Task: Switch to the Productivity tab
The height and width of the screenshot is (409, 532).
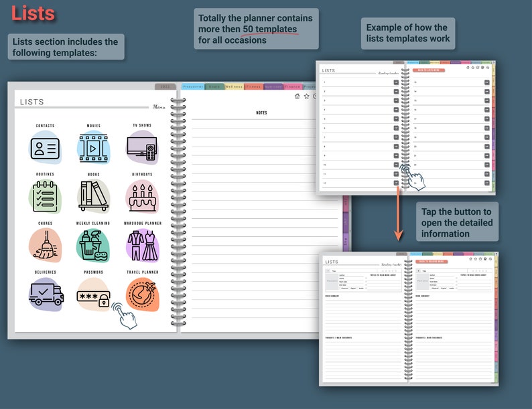Action: pyautogui.click(x=193, y=86)
